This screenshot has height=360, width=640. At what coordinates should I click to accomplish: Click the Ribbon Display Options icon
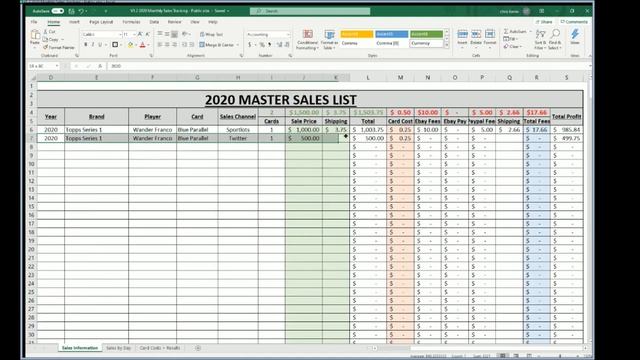pyautogui.click(x=542, y=11)
